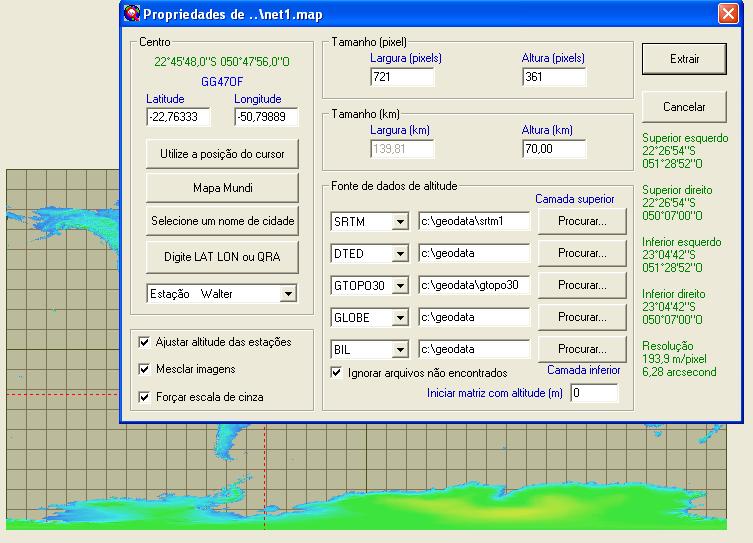Click the Largura (km) disabled field
Screen dimensions: 753x543
click(402, 149)
